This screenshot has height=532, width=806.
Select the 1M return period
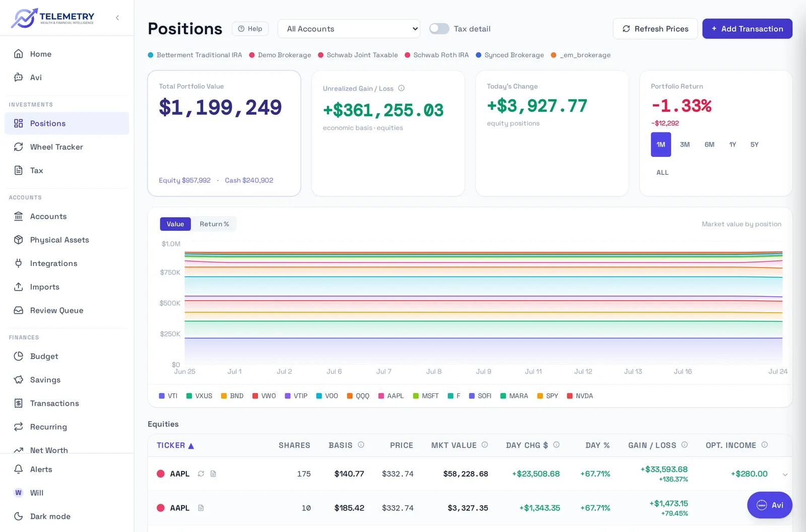point(661,145)
